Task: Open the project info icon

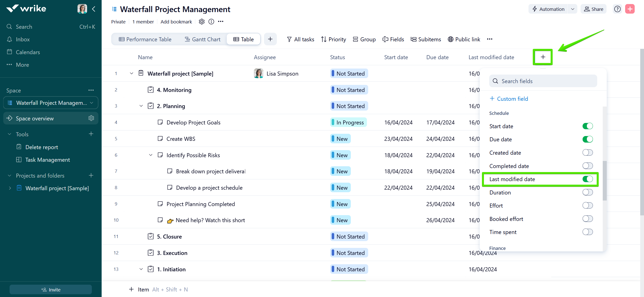Action: 211,22
